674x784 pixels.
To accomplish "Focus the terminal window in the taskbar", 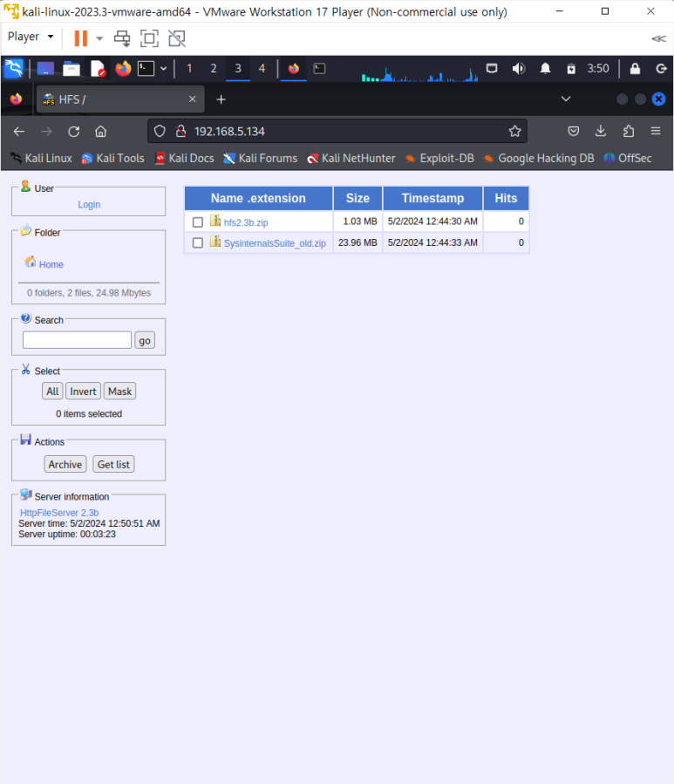I will (319, 69).
